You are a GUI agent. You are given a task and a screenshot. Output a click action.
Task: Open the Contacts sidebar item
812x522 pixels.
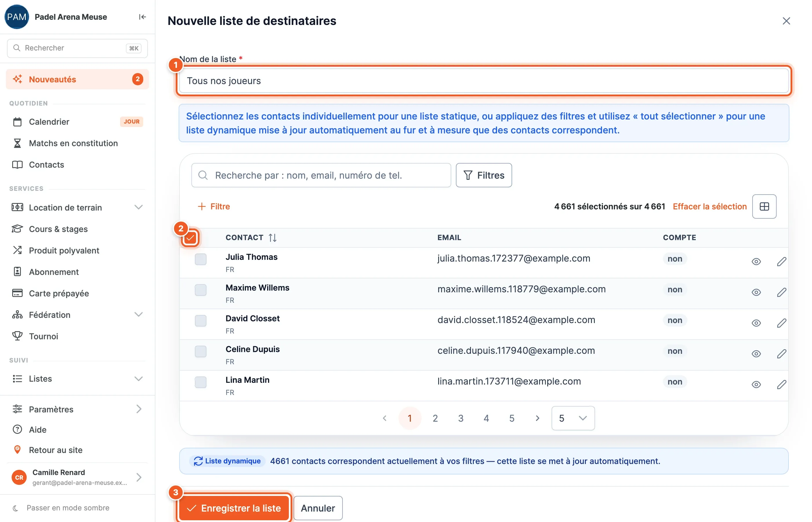[x=77, y=165]
